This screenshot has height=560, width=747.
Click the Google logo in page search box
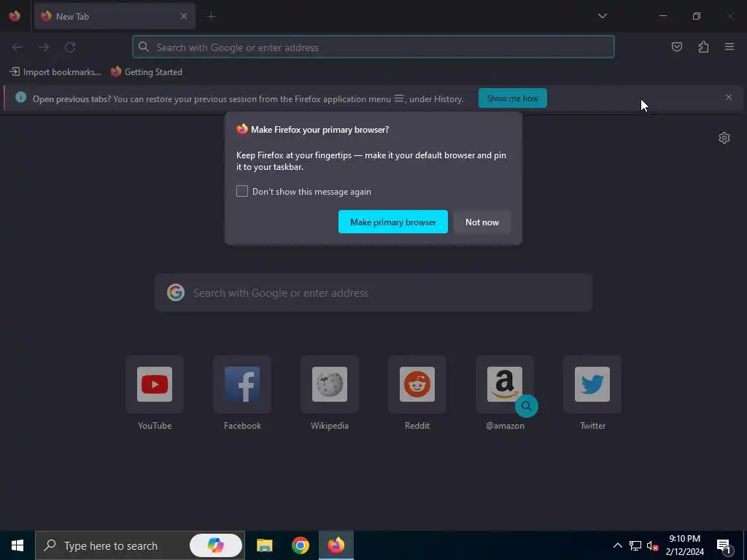176,292
